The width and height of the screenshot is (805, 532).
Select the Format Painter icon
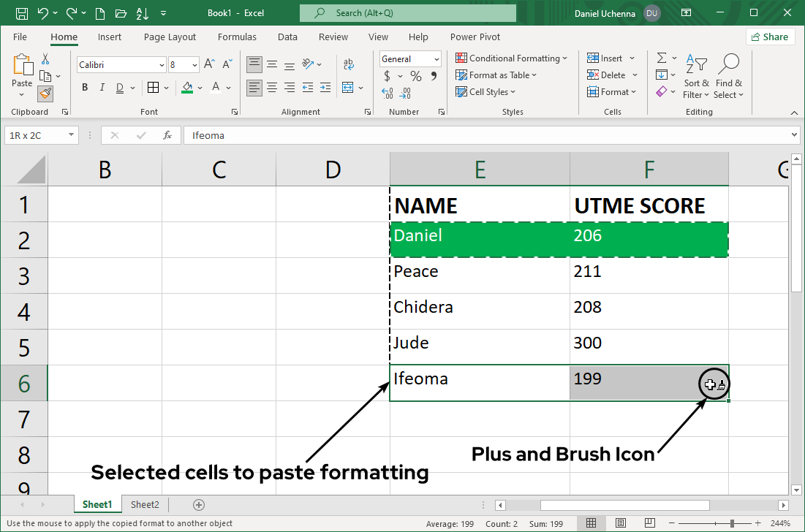[x=44, y=94]
